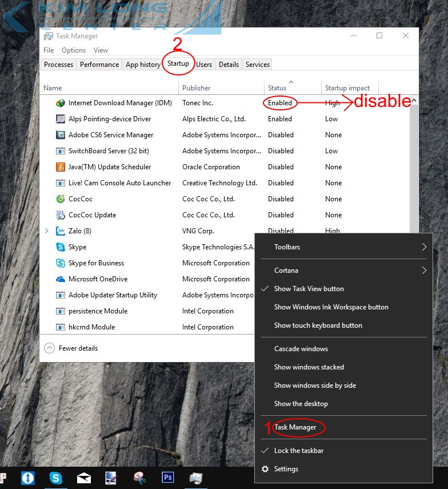Open the Mail app from the taskbar
Image resolution: width=448 pixels, height=489 pixels.
[84, 478]
